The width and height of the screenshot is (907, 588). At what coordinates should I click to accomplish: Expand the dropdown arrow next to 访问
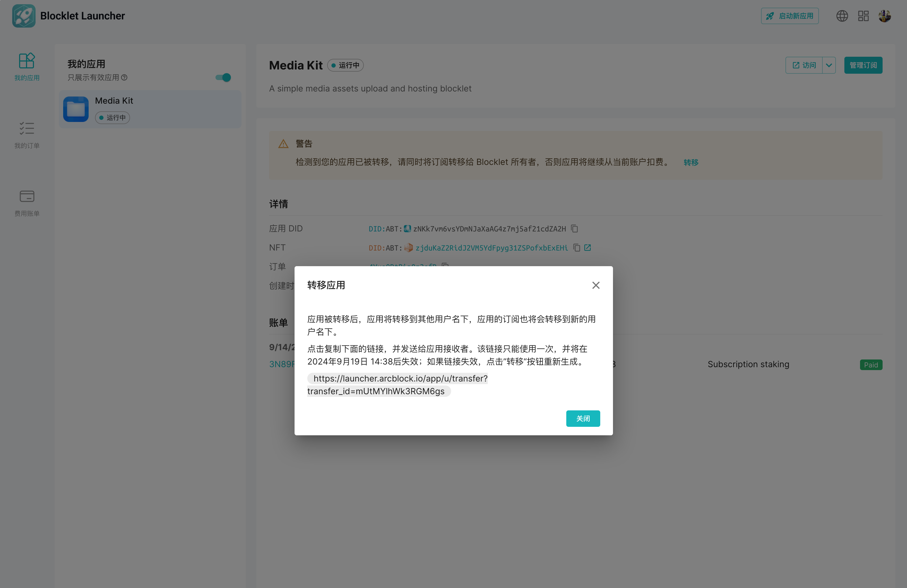[829, 65]
